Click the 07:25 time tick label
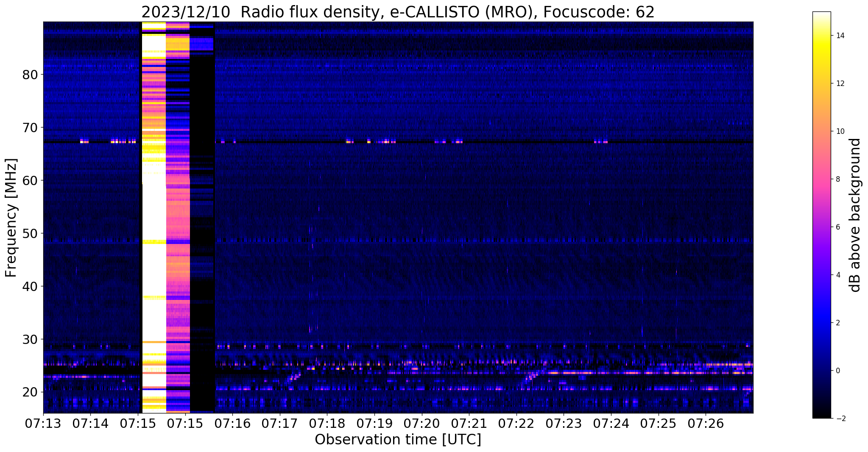The width and height of the screenshot is (868, 452). click(659, 424)
